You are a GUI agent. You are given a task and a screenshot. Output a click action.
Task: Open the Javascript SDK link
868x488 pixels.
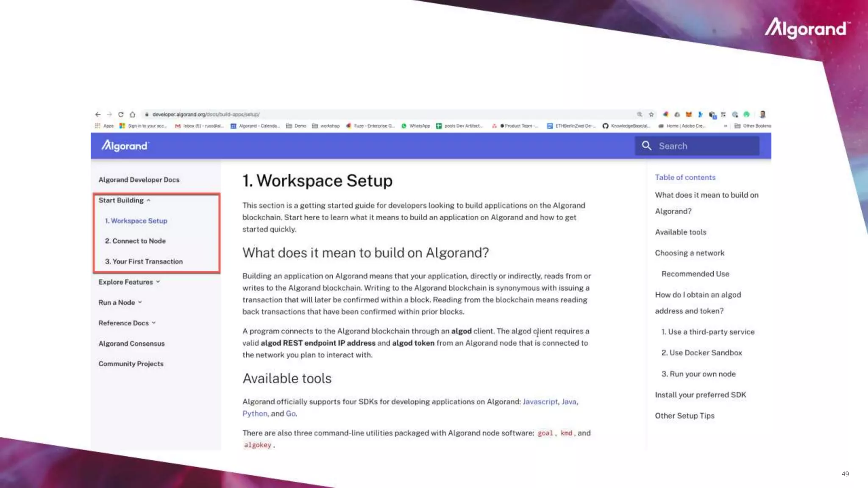[540, 402]
